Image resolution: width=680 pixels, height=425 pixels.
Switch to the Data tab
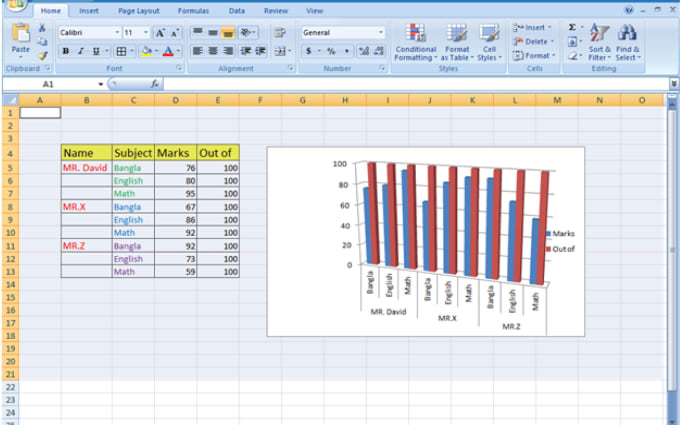(x=237, y=11)
